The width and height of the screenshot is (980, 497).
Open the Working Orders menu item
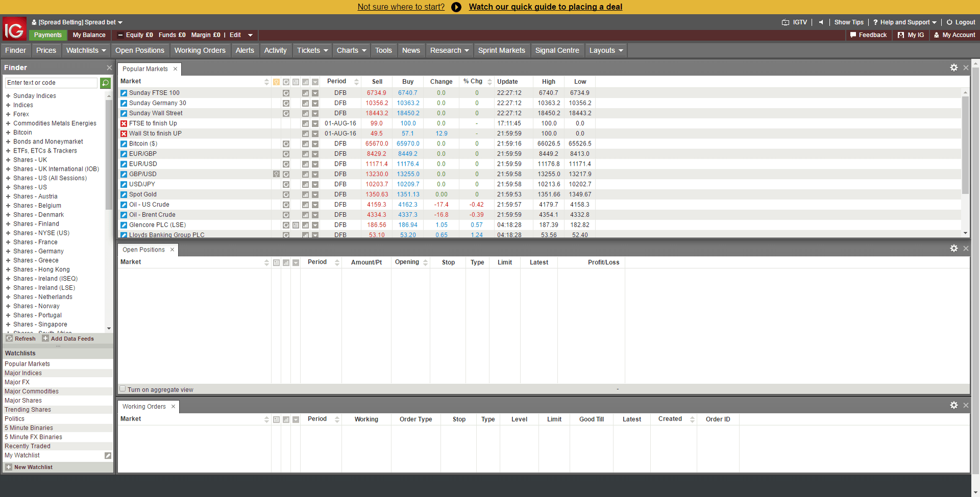[x=200, y=51]
